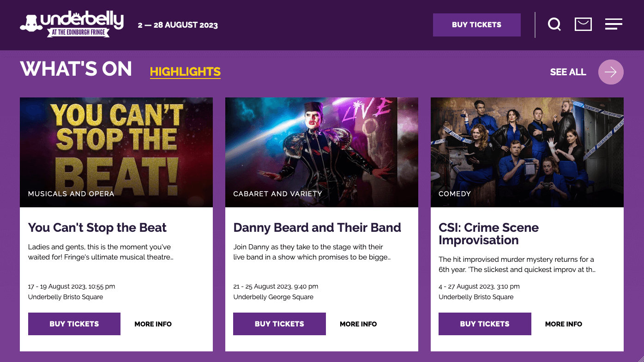
Task: Click the Danny Beard and Their Band title
Action: (x=317, y=228)
